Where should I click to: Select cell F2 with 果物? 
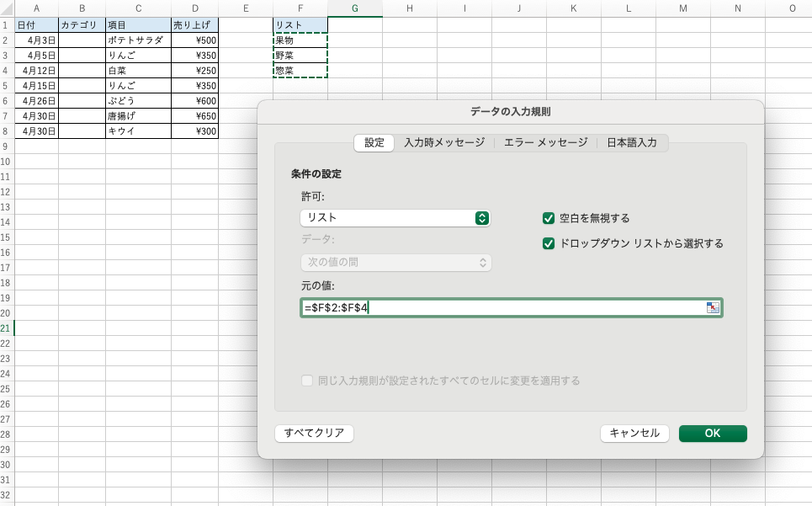[x=300, y=40]
